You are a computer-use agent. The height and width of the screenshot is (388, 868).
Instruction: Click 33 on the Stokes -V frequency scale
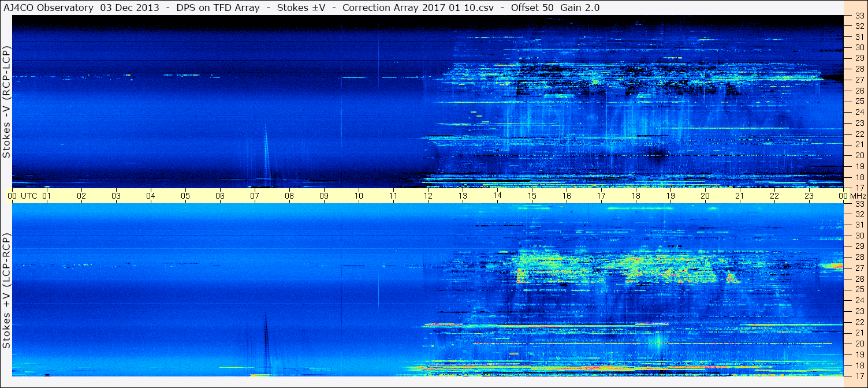(859, 16)
